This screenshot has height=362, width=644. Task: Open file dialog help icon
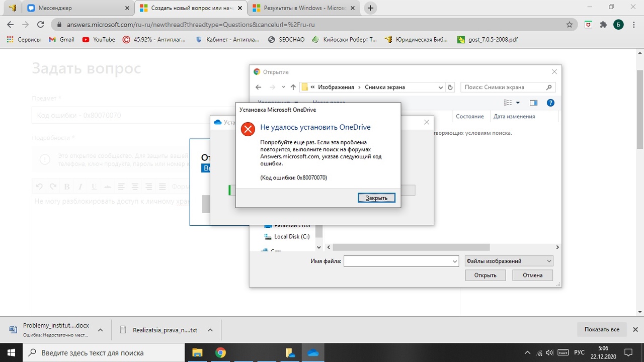pyautogui.click(x=550, y=103)
